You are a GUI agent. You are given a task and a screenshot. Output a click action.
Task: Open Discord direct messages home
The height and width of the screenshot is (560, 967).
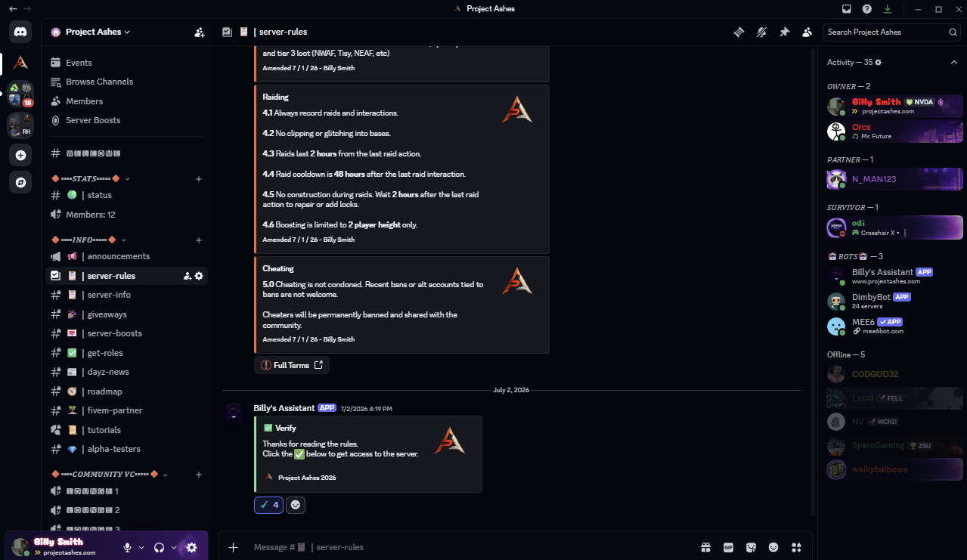[20, 32]
